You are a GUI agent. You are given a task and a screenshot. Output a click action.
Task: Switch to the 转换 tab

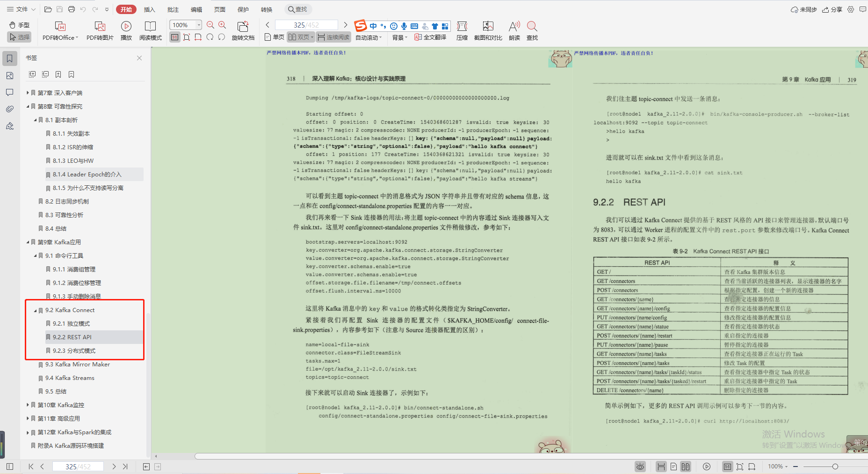click(x=267, y=9)
